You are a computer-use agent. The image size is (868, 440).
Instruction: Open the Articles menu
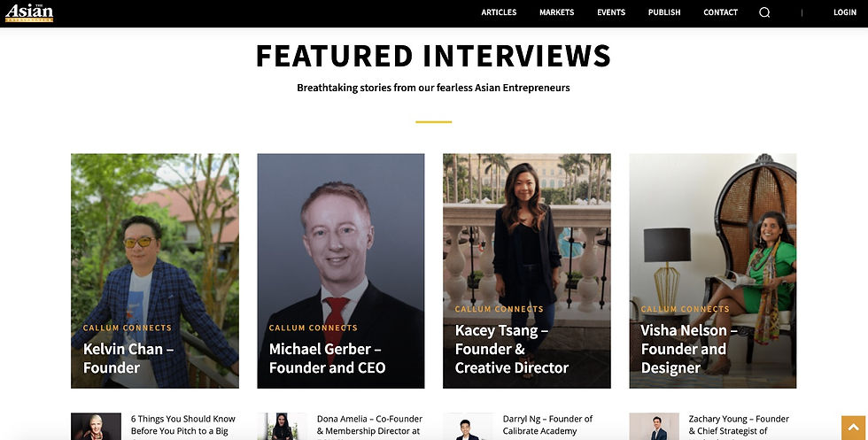point(499,12)
